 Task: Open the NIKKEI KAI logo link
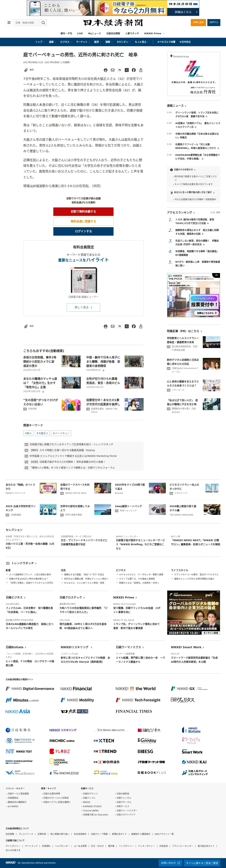tap(194, 762)
